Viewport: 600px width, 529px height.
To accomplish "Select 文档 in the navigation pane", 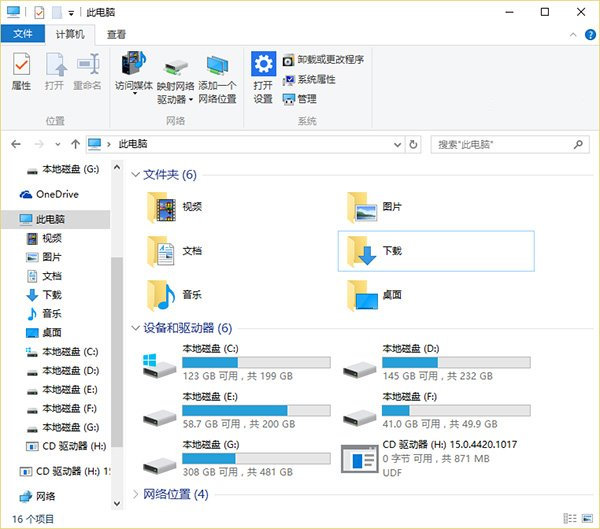I will point(44,276).
